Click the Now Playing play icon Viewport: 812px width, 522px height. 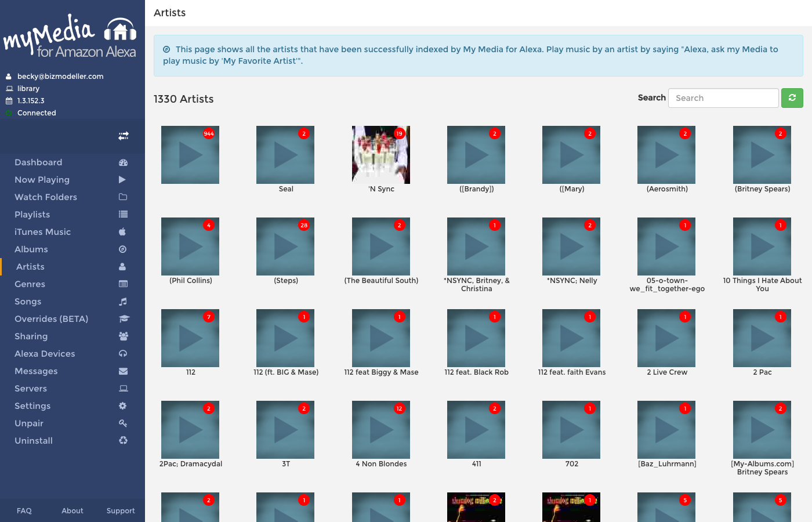pyautogui.click(x=122, y=180)
